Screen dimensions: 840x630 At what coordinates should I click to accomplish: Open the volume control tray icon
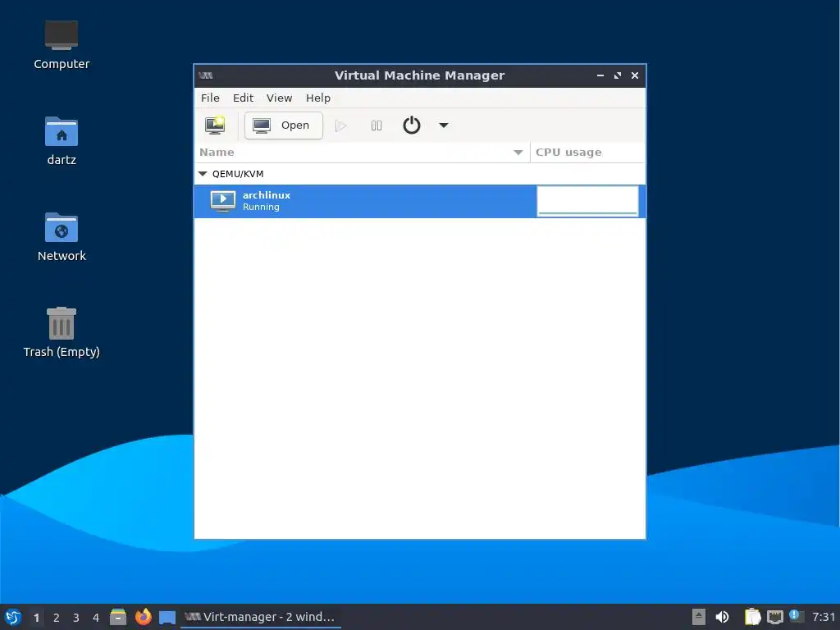722,617
